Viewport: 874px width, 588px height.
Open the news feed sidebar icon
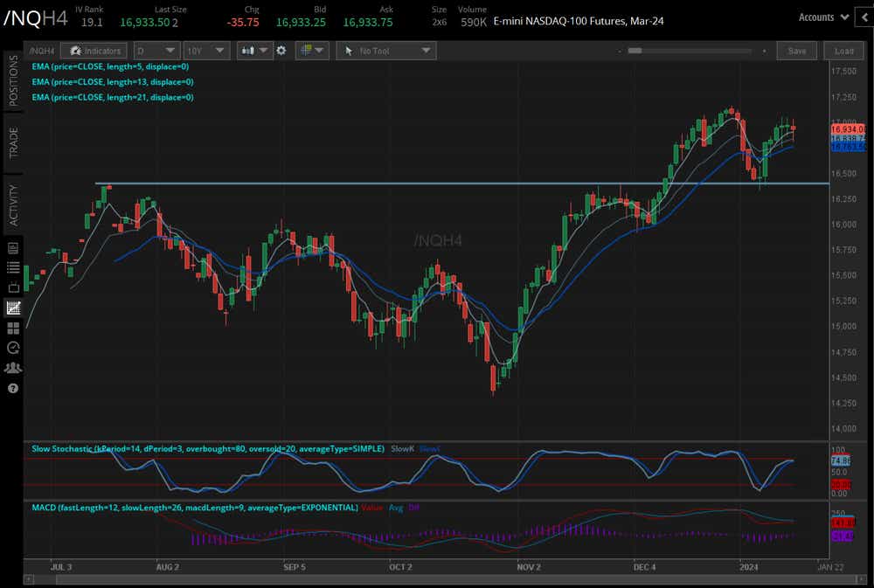coord(13,248)
